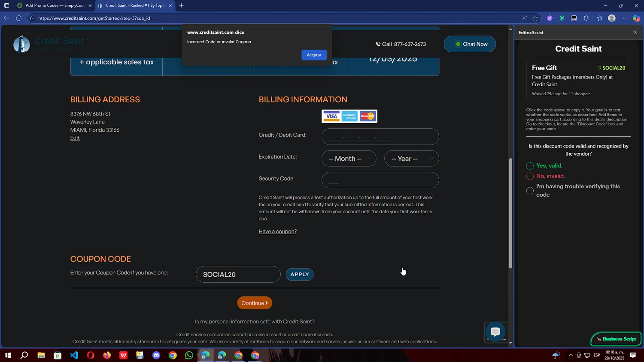The image size is (644, 362).
Task: Add page to favorites star icon
Action: click(535, 18)
